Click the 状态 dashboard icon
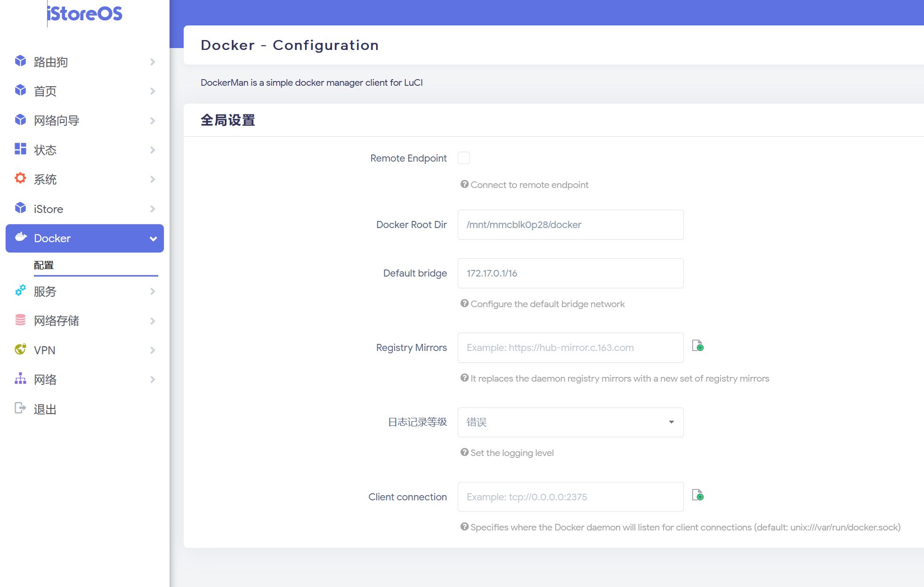The height and width of the screenshot is (587, 924). [x=20, y=149]
